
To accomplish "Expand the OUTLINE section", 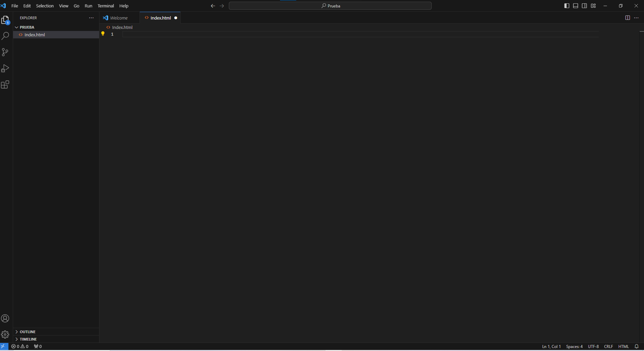I will (56, 332).
